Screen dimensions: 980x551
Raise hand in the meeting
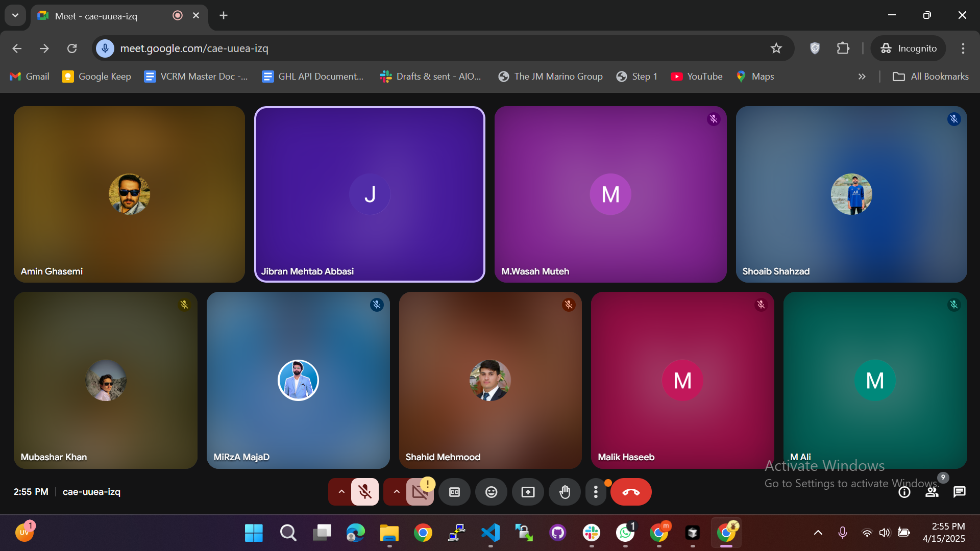click(565, 492)
